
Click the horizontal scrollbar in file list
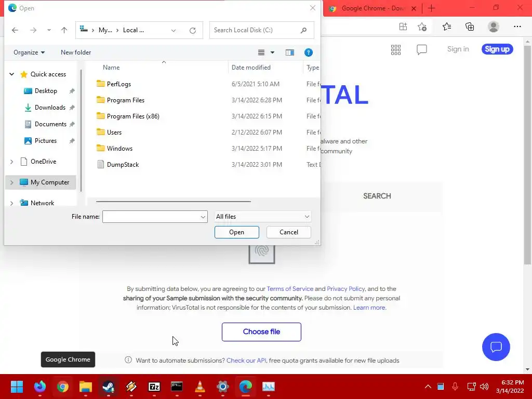click(x=174, y=202)
